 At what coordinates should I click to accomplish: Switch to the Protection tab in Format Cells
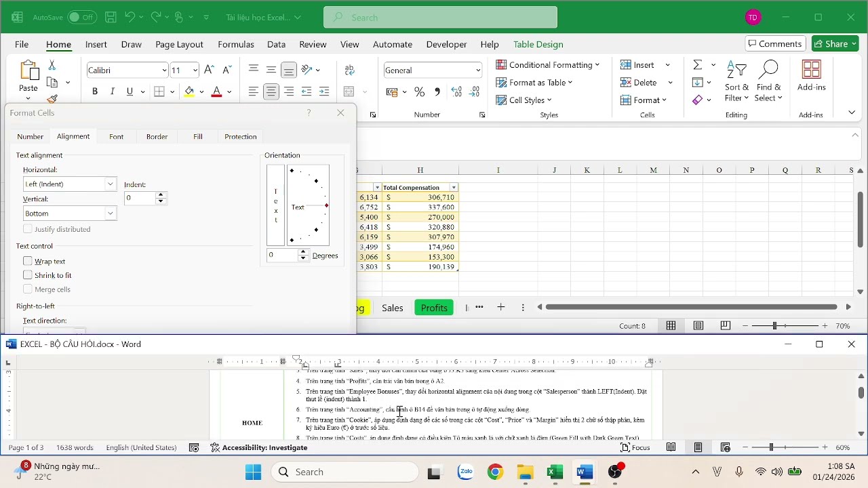tap(241, 137)
